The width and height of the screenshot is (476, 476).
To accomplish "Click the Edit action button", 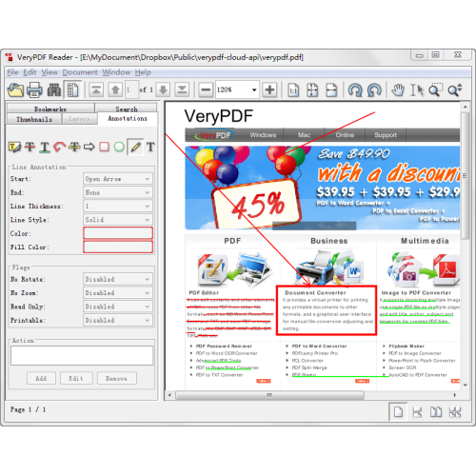I will pos(76,378).
